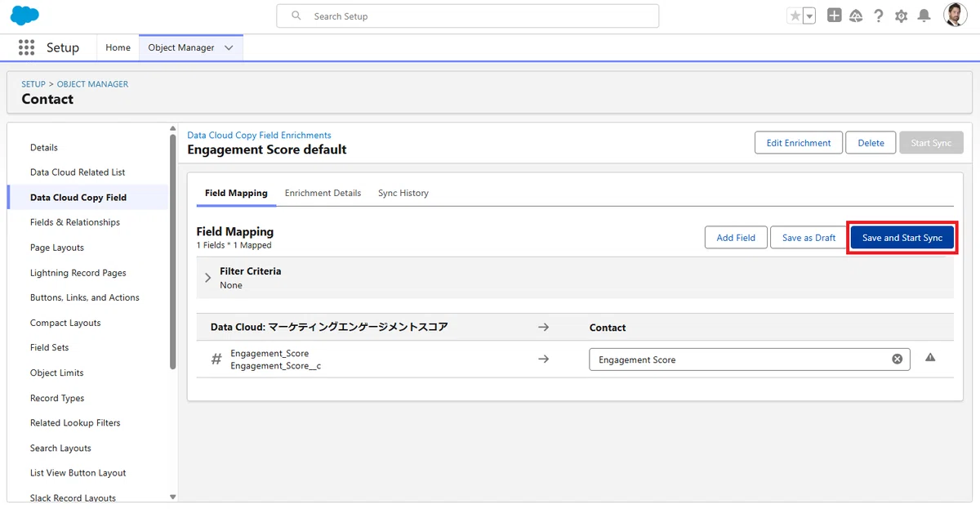Switch to the Field Mapping tab
The width and height of the screenshot is (980, 509).
(x=236, y=193)
